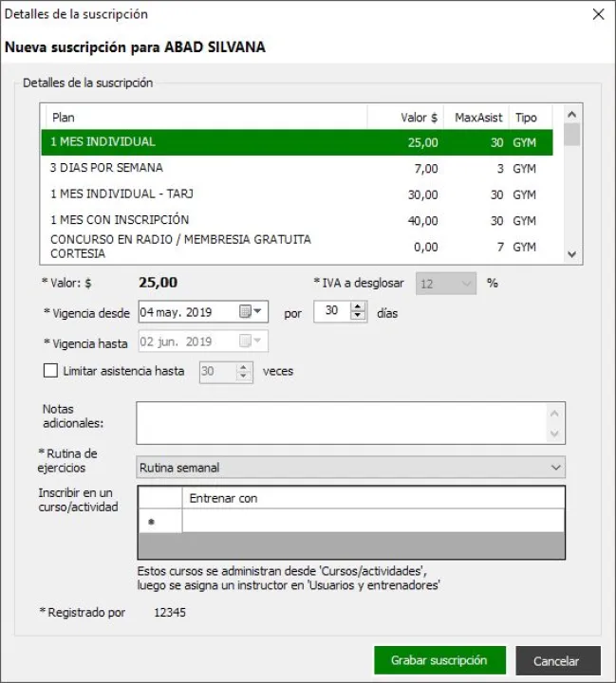616x683 pixels.
Task: Sort plans by MaxAsist column header
Action: click(x=476, y=118)
